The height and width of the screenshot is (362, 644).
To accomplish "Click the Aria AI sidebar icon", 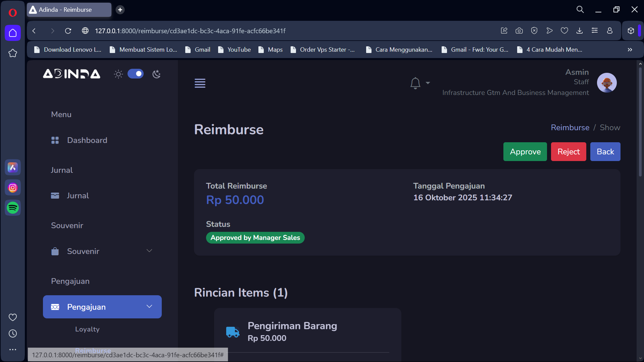I will tap(13, 167).
